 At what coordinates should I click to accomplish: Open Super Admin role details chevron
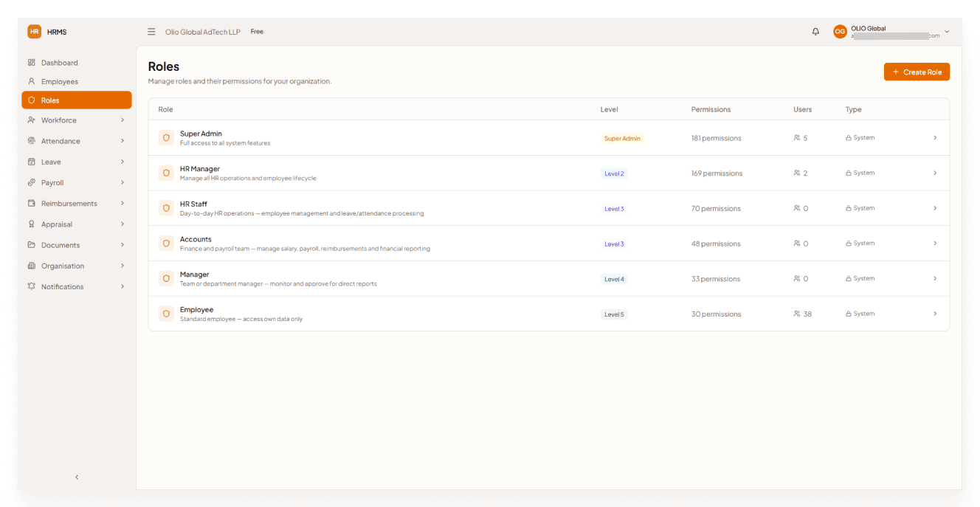[935, 138]
